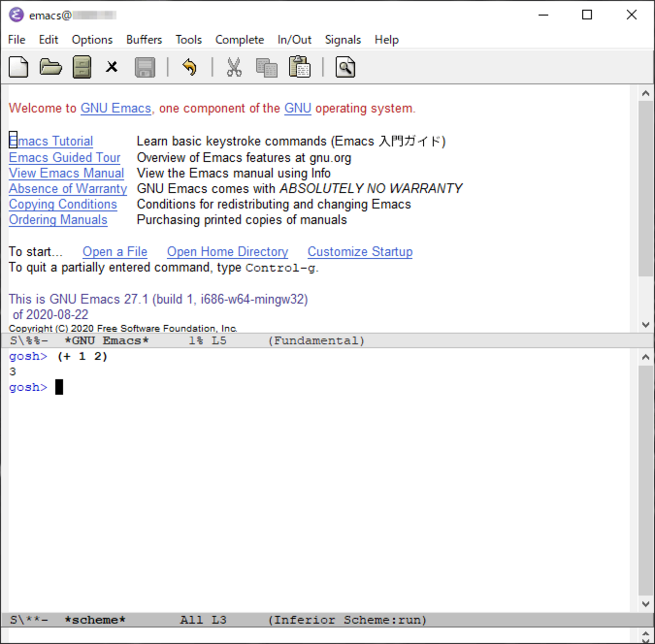Click the (Fundamental) mode indicator
This screenshot has width=655, height=644.
pyautogui.click(x=316, y=341)
